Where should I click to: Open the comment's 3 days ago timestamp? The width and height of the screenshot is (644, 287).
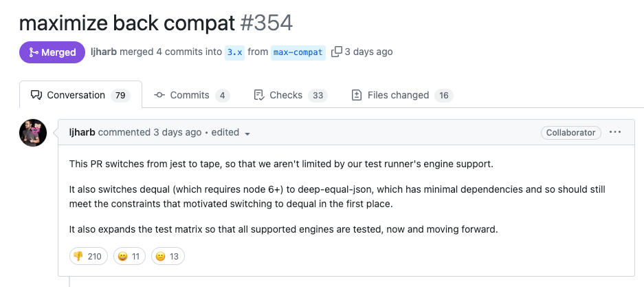[177, 132]
